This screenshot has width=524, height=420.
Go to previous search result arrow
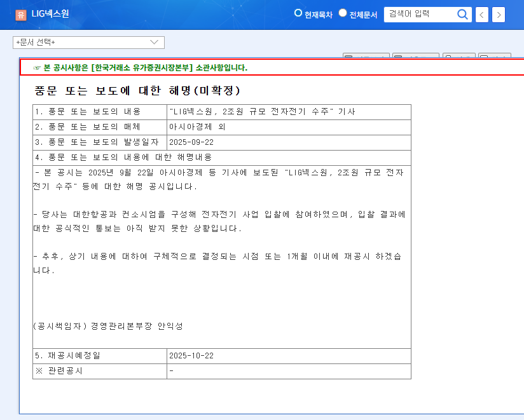(481, 15)
